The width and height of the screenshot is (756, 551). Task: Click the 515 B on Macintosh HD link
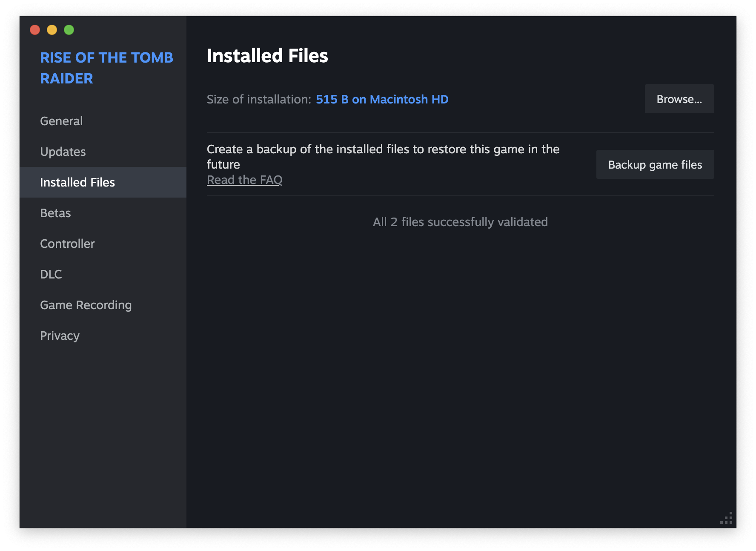[382, 99]
